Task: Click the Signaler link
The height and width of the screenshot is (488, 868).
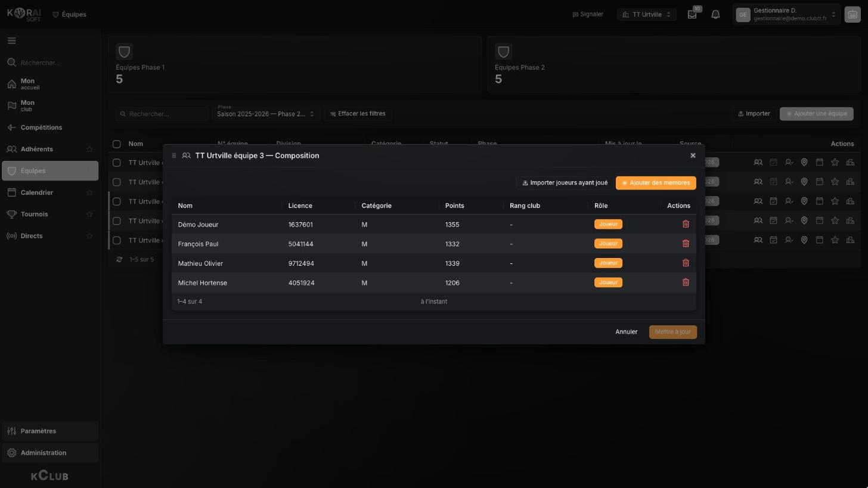Action: [x=588, y=14]
